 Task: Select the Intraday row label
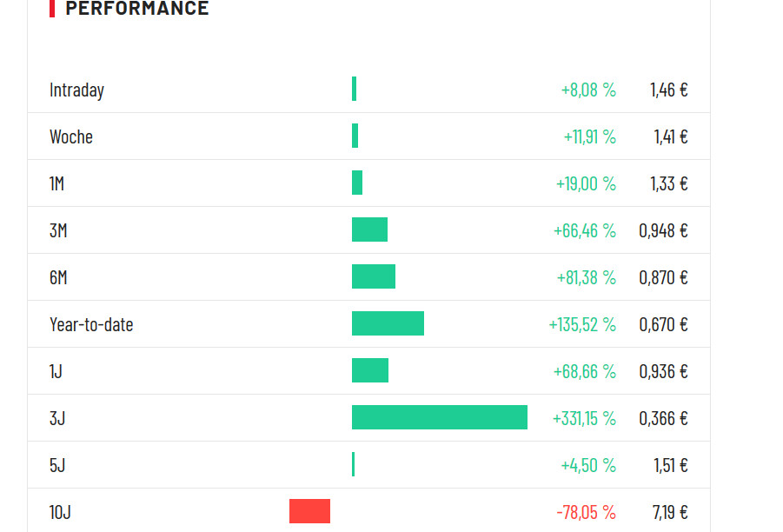tap(76, 90)
